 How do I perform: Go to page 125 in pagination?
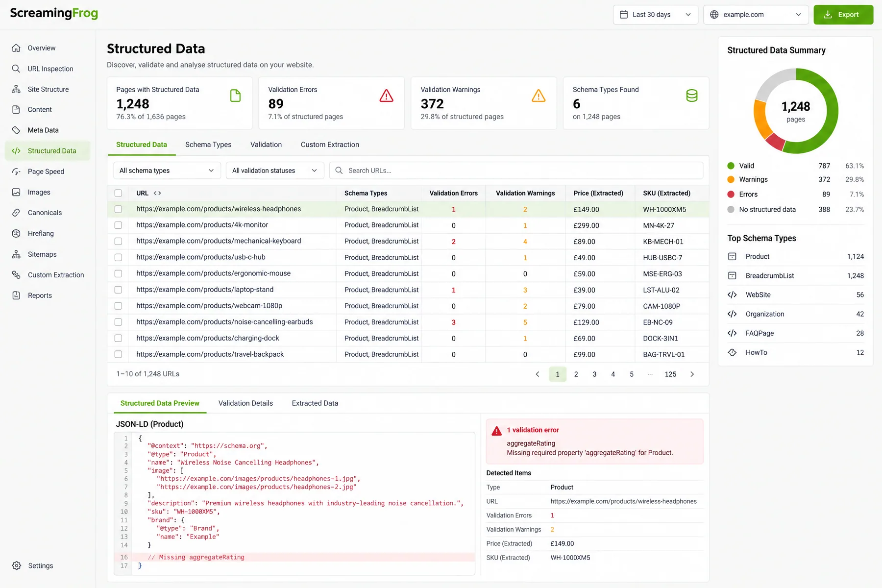click(x=670, y=374)
